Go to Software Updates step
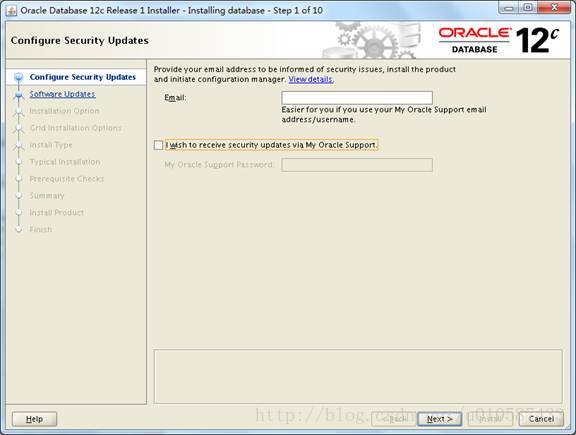Screen dimensions: 576x435 62,94
